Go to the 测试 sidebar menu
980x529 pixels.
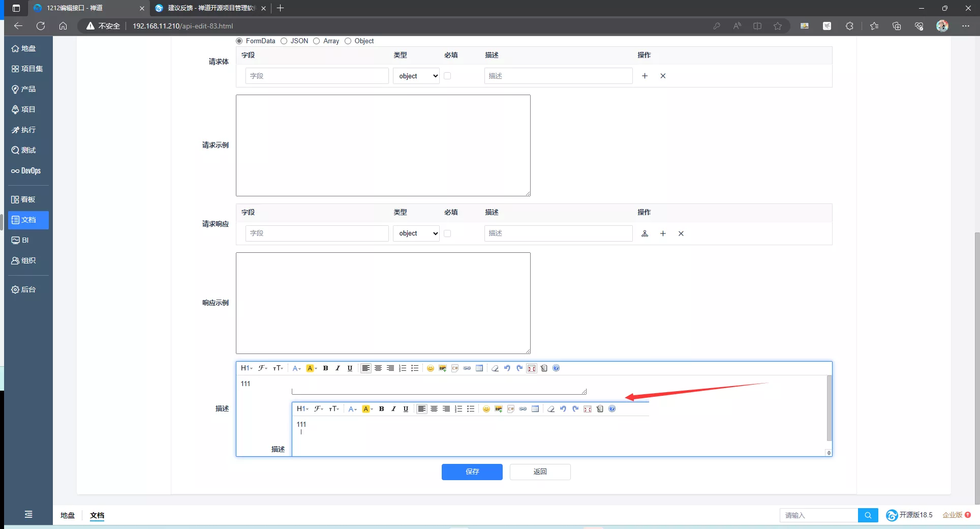[28, 150]
